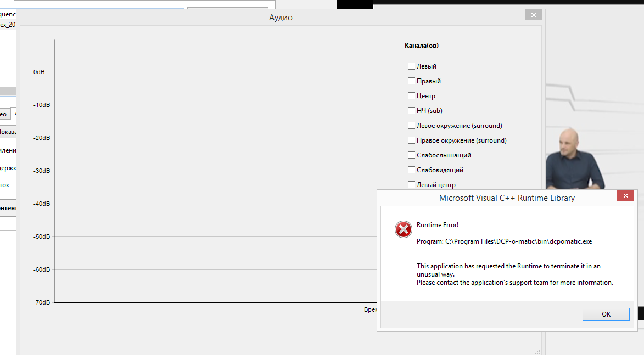The width and height of the screenshot is (644, 355).
Task: Enable Левое окружение (surround) channel
Action: (x=411, y=126)
